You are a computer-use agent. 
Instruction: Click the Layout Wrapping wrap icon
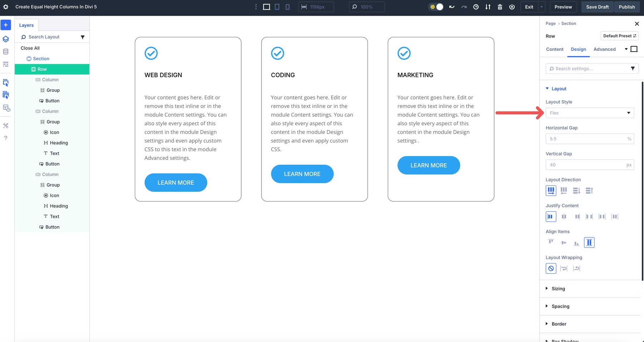coord(564,269)
